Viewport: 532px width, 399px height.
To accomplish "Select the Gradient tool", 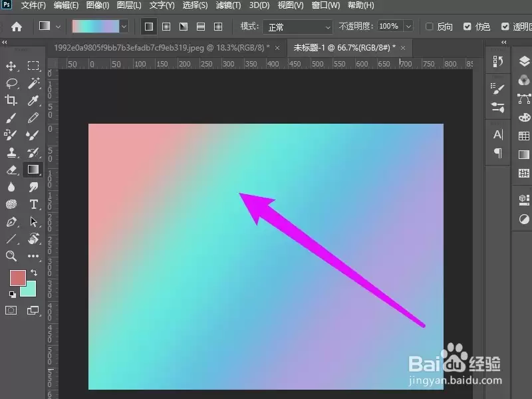I will click(x=33, y=170).
